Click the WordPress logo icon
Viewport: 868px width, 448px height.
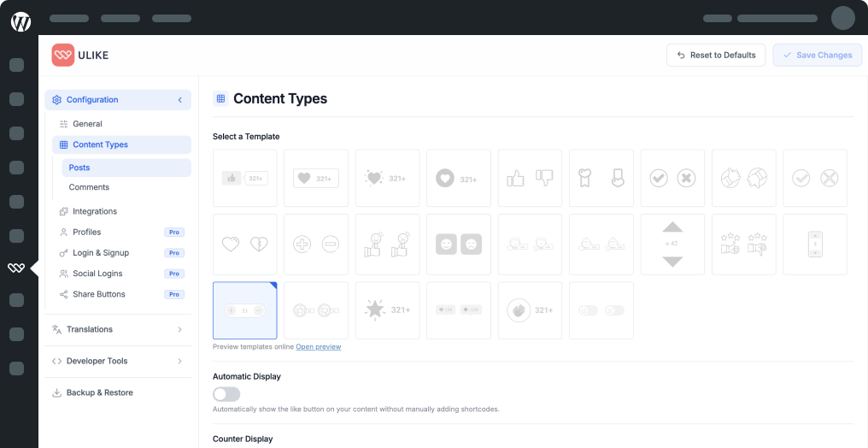pos(21,21)
